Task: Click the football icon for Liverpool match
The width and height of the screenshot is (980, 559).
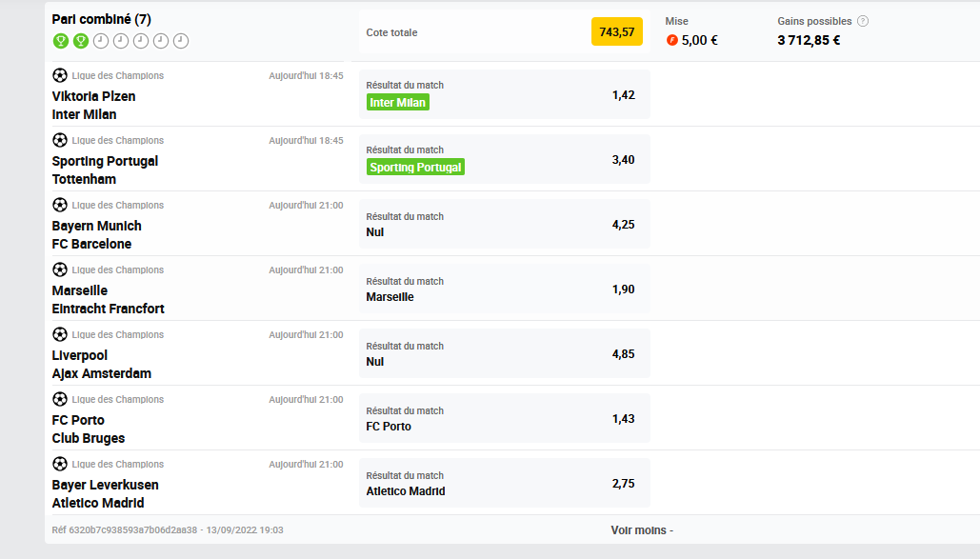Action: [60, 334]
